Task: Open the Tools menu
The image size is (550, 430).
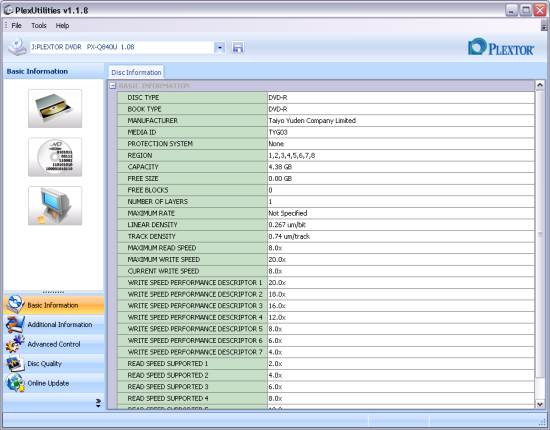Action: coord(39,26)
